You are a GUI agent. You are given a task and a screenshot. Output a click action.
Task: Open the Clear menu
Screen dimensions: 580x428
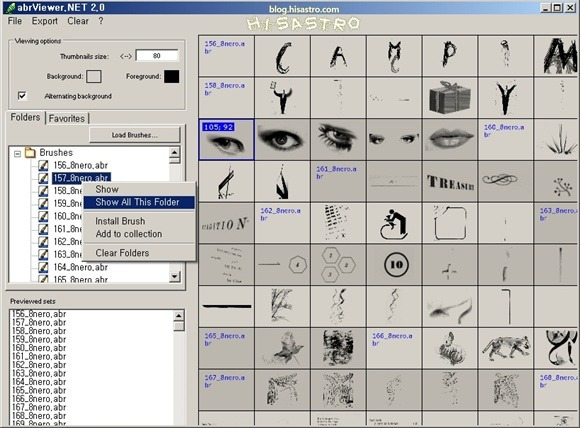[x=78, y=21]
